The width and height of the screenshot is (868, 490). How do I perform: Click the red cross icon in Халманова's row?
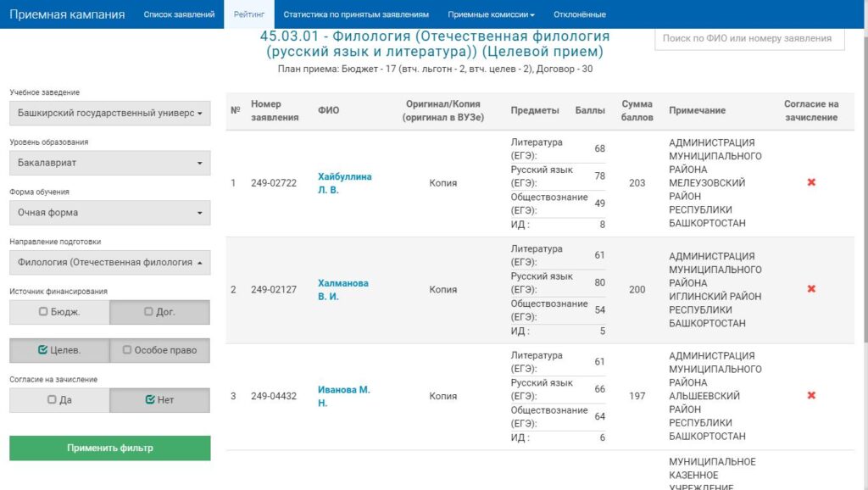click(x=811, y=289)
